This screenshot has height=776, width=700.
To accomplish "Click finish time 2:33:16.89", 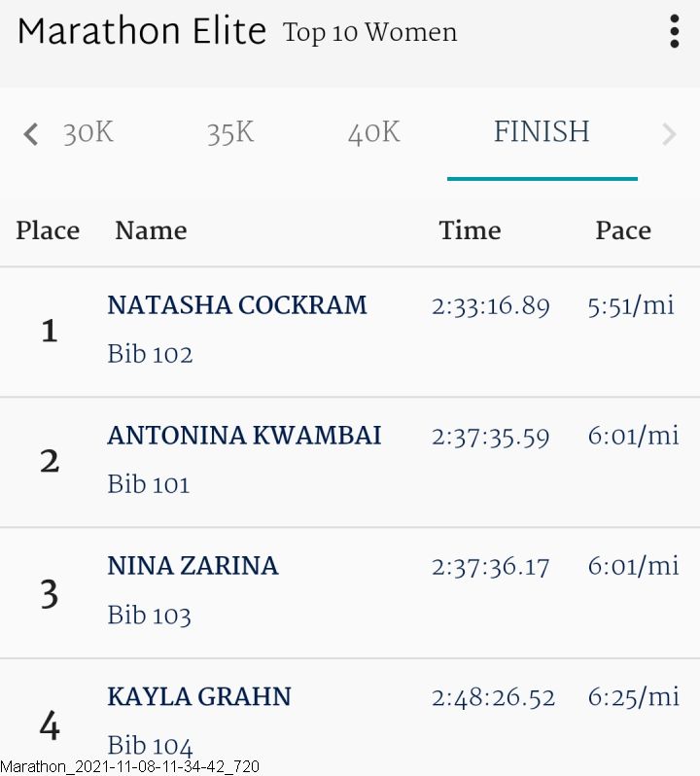I will (491, 306).
